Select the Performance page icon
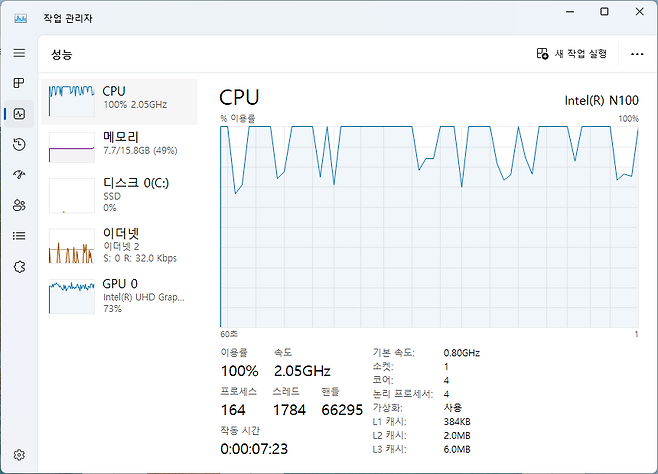 click(19, 114)
